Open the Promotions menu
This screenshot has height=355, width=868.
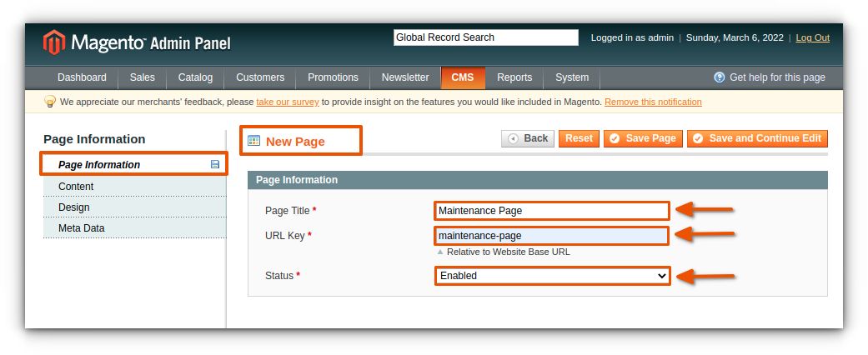tap(333, 77)
